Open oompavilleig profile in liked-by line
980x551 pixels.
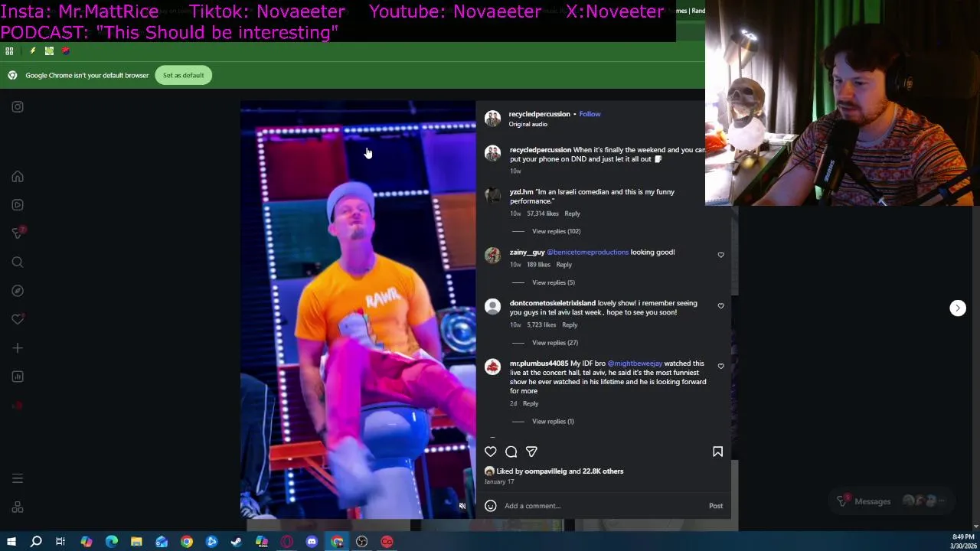[546, 471]
